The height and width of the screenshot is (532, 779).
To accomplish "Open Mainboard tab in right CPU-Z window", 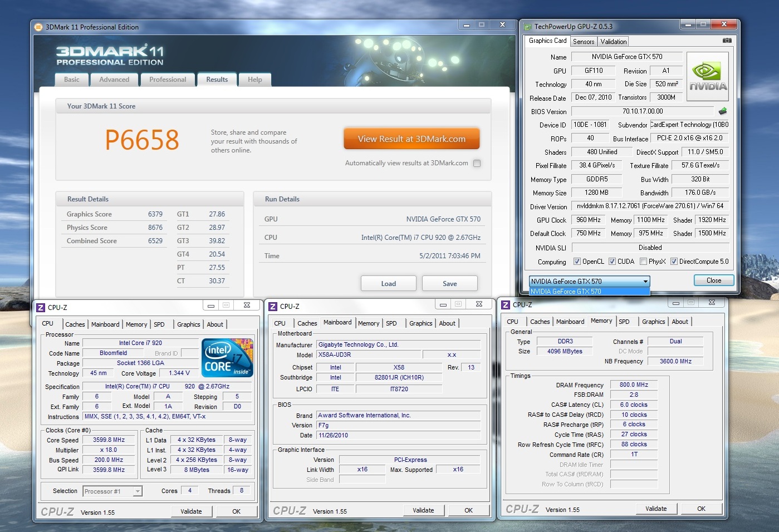I will click(x=570, y=322).
